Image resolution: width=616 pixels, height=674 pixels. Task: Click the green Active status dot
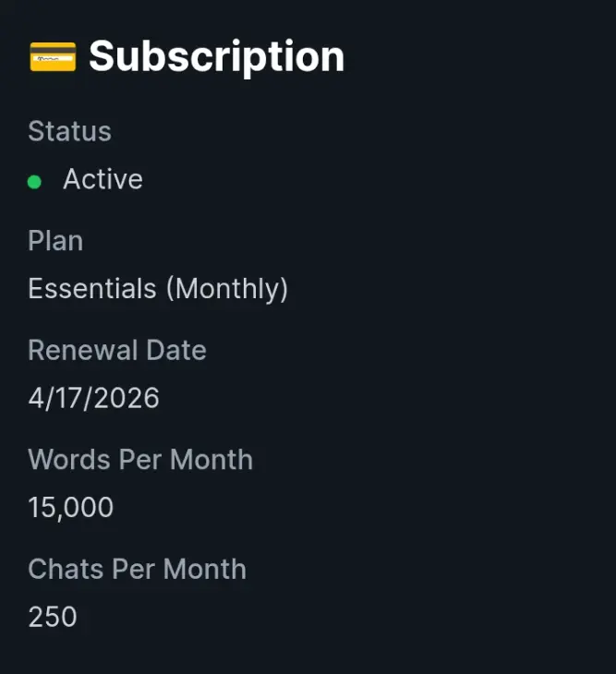point(34,182)
